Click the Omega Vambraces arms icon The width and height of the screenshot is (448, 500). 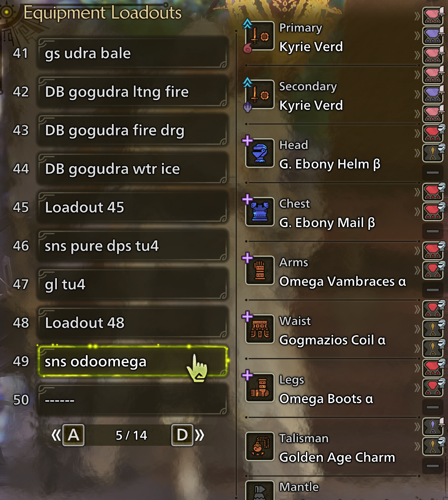point(260,270)
